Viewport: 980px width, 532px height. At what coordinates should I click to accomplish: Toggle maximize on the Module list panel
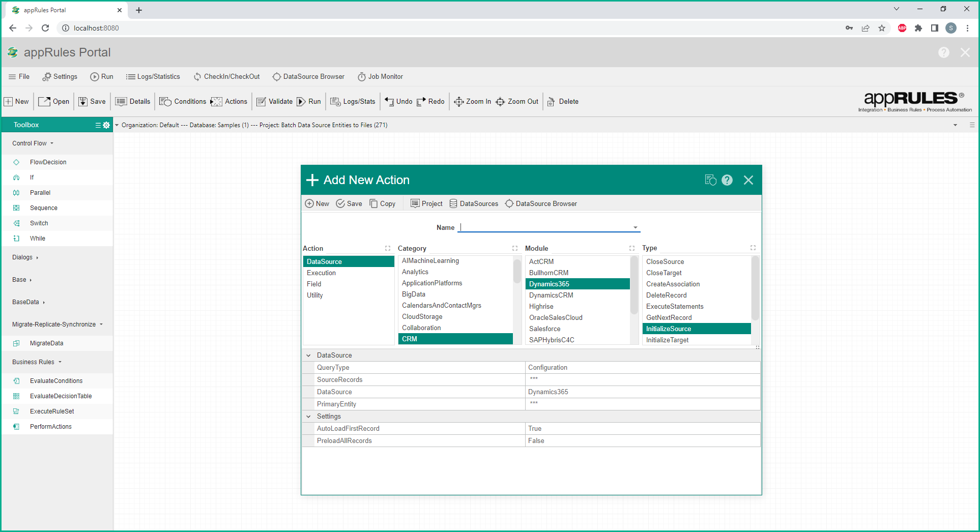click(632, 248)
